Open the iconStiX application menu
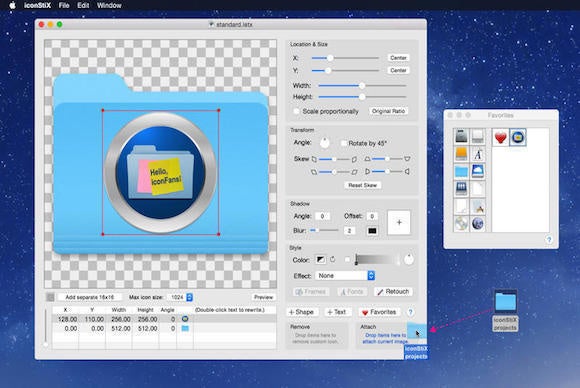 [37, 5]
